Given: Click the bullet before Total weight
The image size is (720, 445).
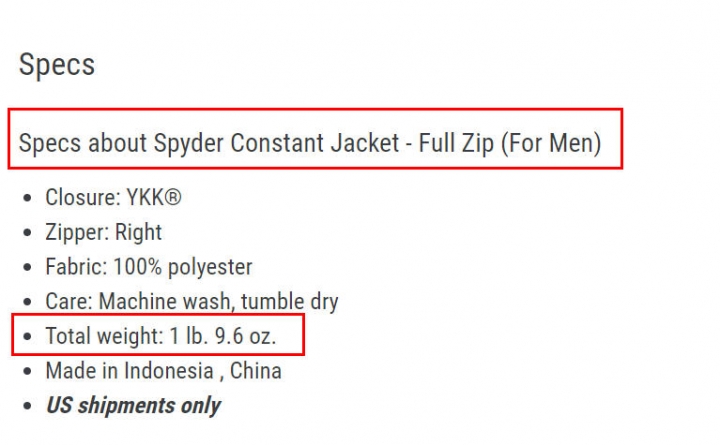Looking at the screenshot, I should pyautogui.click(x=28, y=337).
